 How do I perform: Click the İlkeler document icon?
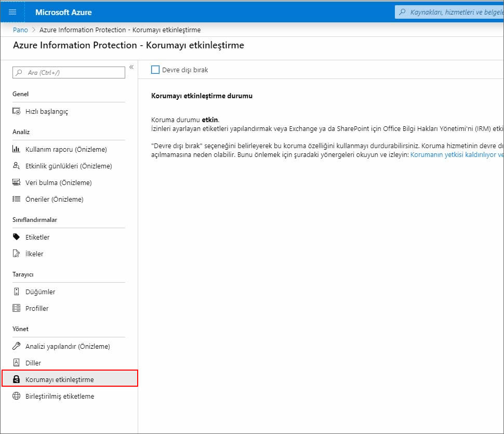click(17, 254)
